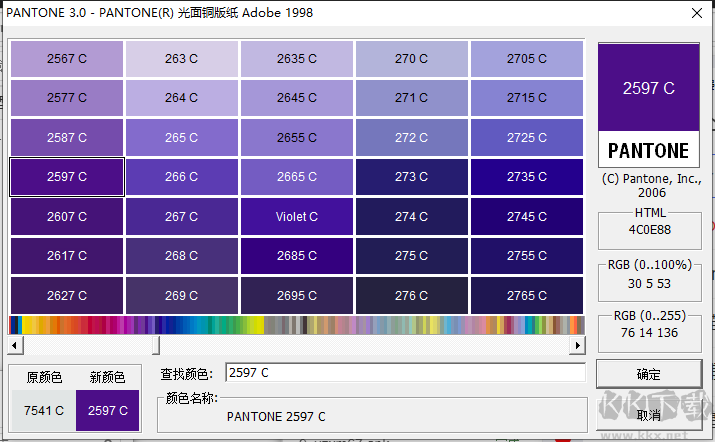The height and width of the screenshot is (442, 715).
Task: Select the 267 C swatch
Action: click(x=181, y=217)
